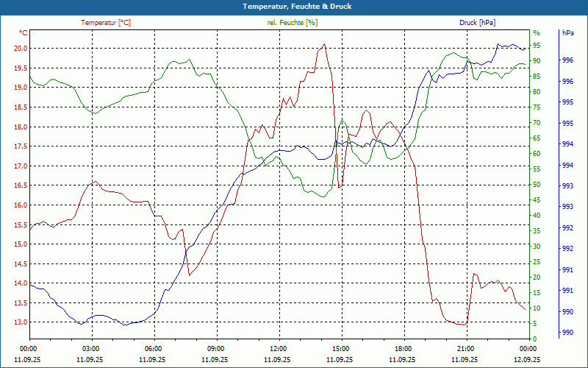
Task: Click the 70 humidity axis value
Action: click(537, 123)
